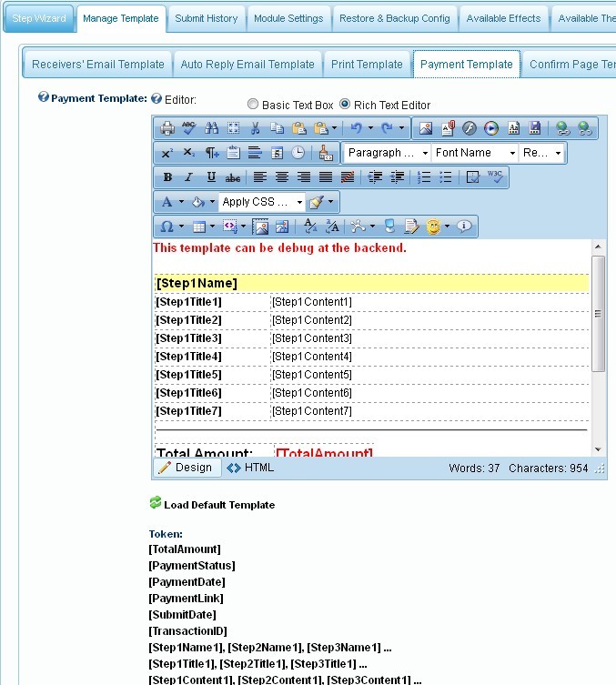This screenshot has height=685, width=616.
Task: Click the editor scrollbar down arrow
Action: [x=598, y=449]
